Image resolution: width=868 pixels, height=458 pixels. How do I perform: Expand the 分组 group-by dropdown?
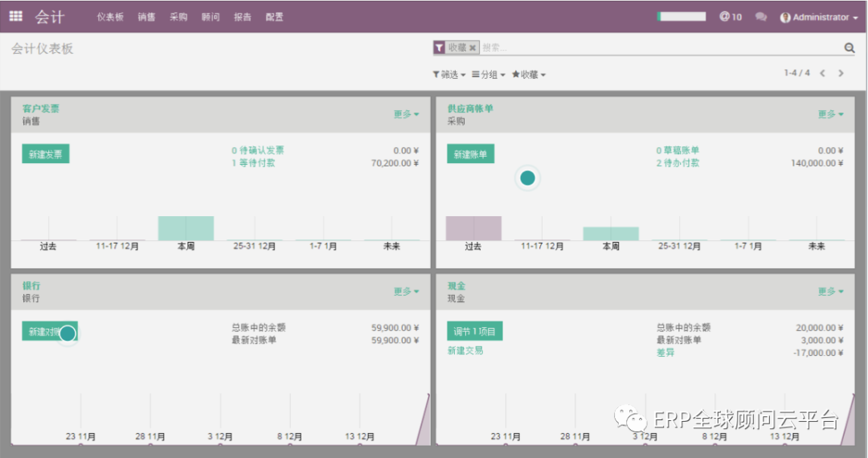488,75
